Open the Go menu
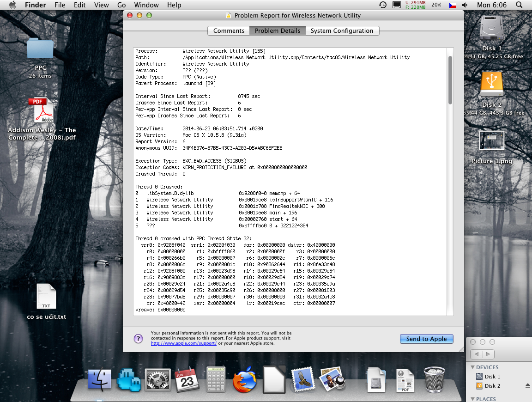532x402 pixels. [x=121, y=5]
